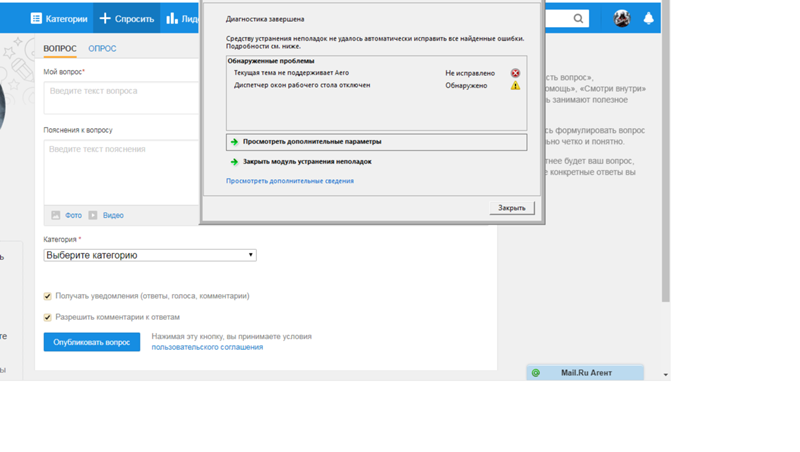Screen dimensions: 800x452
Task: Click the scrollbar down arrow
Action: click(665, 375)
